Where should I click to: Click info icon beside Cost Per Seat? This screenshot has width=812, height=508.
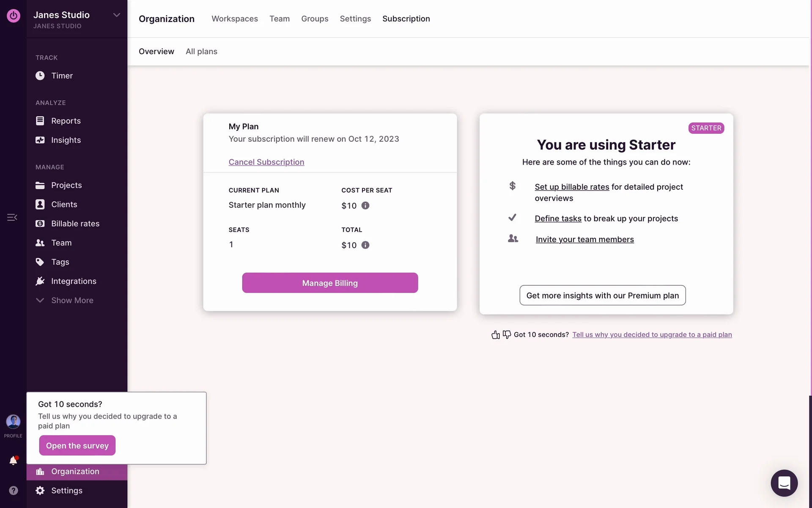[x=365, y=206]
